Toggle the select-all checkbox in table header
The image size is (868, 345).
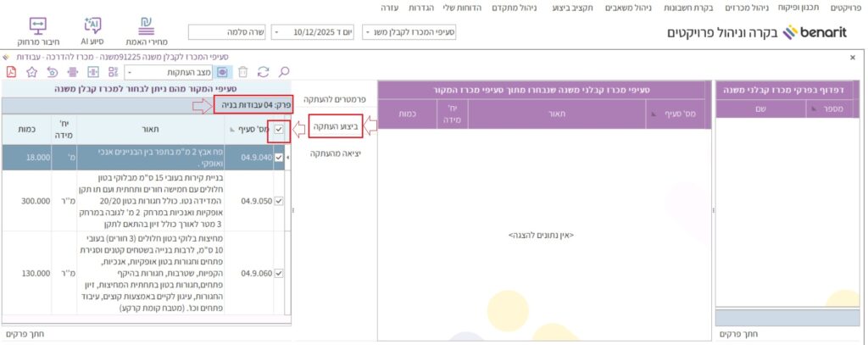click(x=281, y=129)
